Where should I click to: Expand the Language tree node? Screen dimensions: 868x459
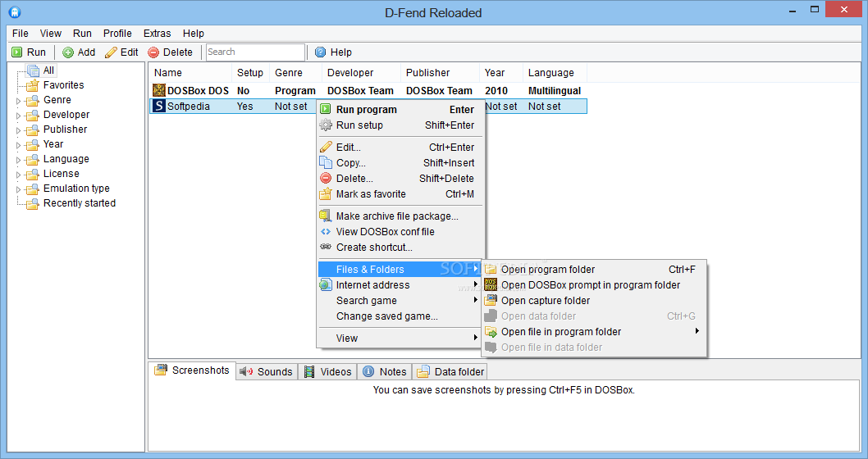coord(18,161)
